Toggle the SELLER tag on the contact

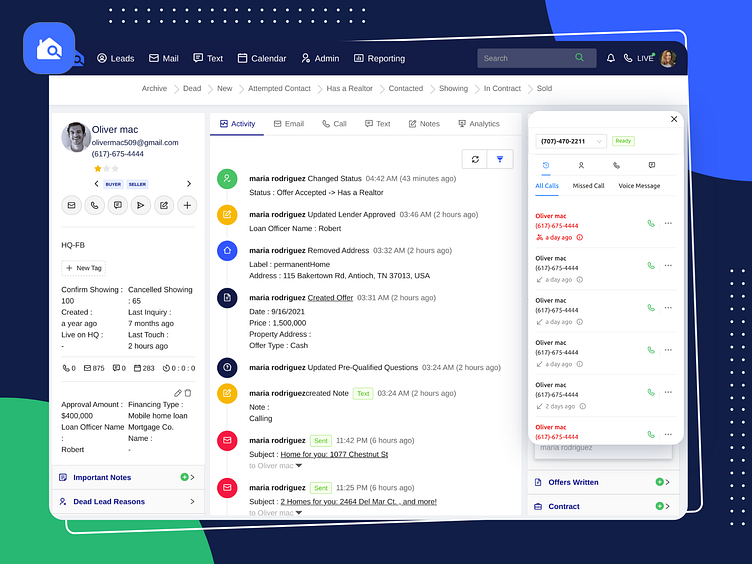pyautogui.click(x=137, y=184)
